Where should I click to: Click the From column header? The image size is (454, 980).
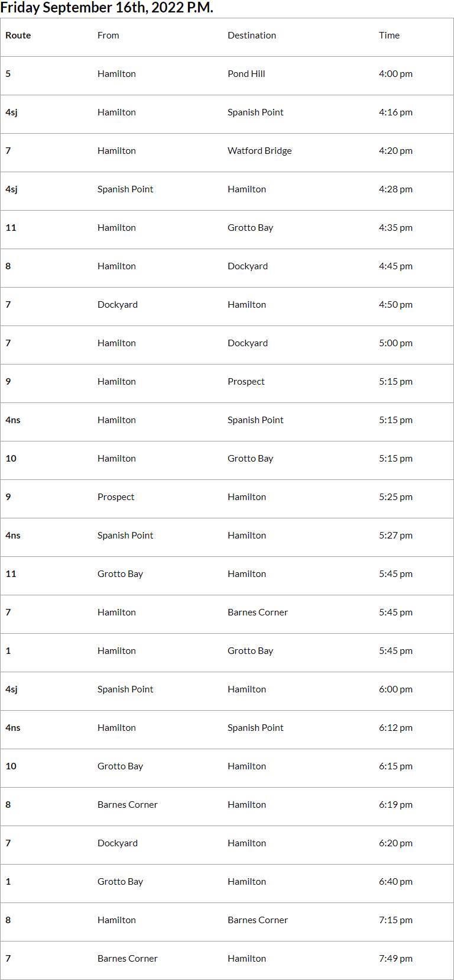[x=108, y=36]
